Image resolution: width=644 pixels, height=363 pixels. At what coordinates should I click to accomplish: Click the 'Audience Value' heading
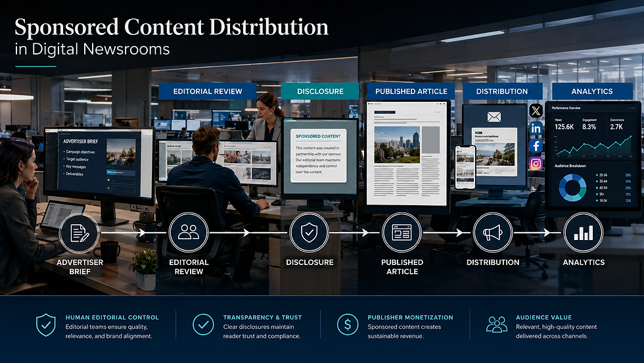(544, 318)
